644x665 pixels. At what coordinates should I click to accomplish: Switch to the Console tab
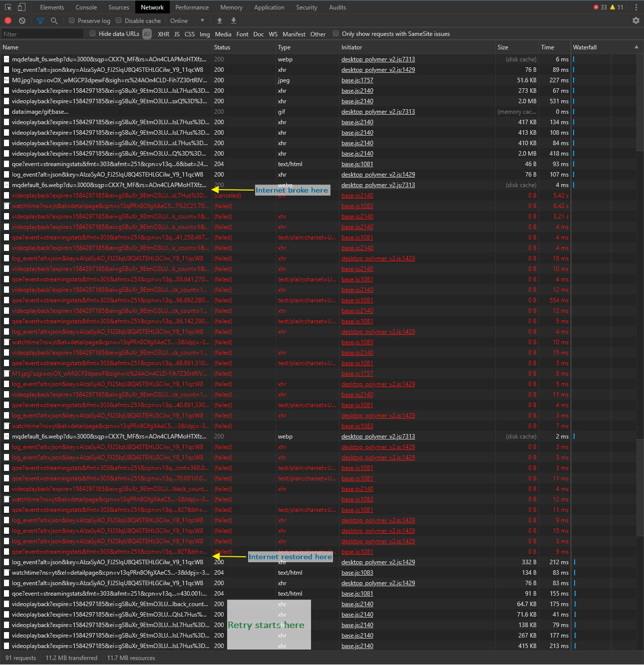pyautogui.click(x=86, y=7)
